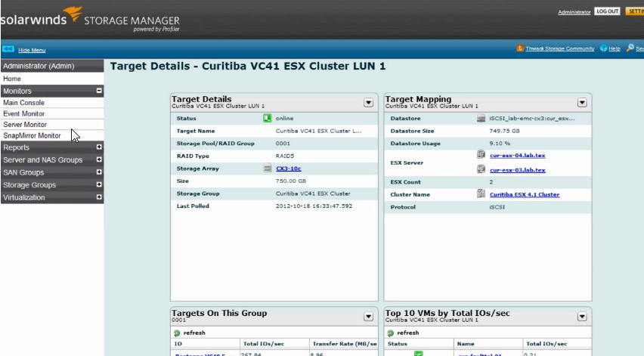The height and width of the screenshot is (356, 644).
Task: Click the iSCSI protocol value
Action: point(497,207)
